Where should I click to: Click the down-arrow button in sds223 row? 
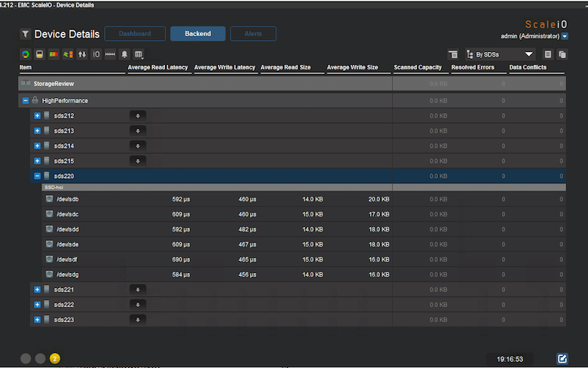tap(138, 320)
